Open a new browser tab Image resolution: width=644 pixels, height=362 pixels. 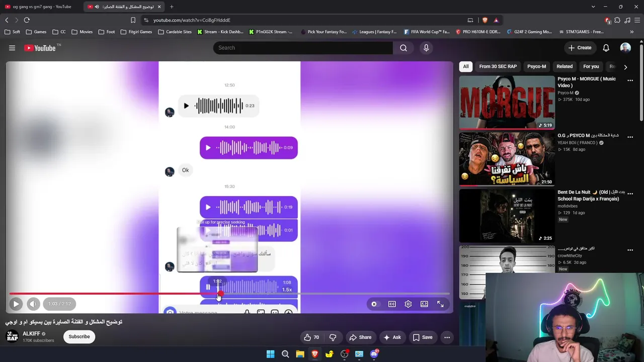pyautogui.click(x=172, y=7)
